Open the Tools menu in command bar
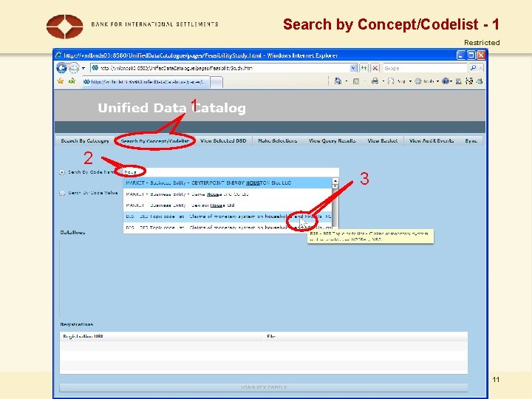 (x=426, y=81)
